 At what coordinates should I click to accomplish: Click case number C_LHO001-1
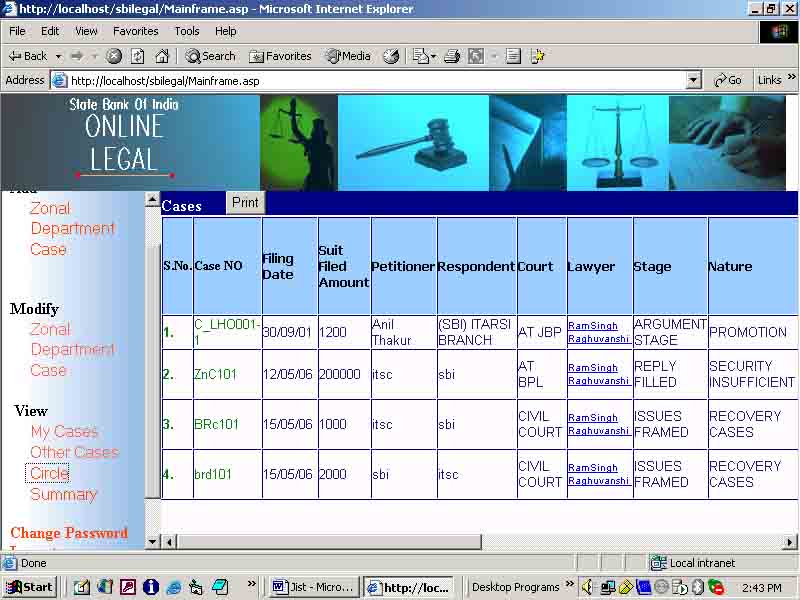[x=227, y=332]
